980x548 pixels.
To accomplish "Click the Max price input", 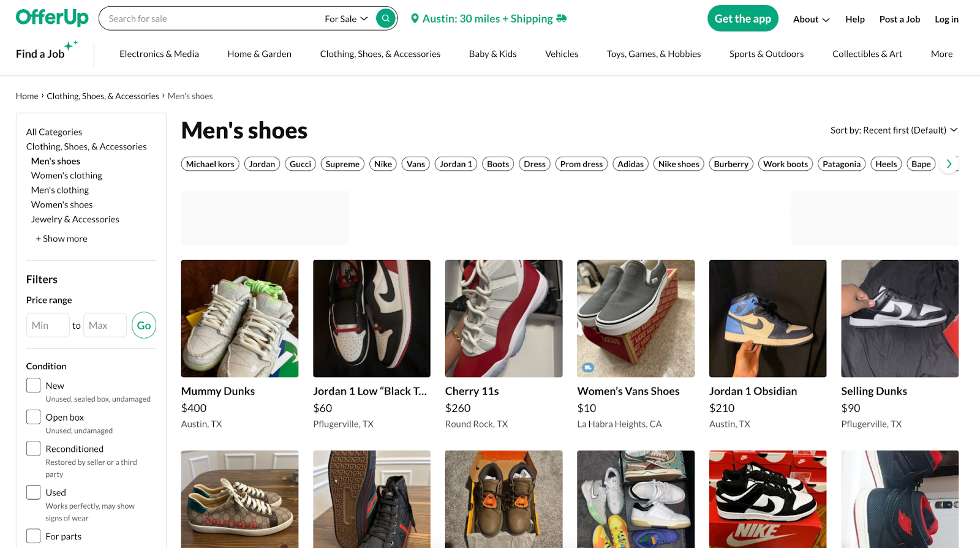I will [x=105, y=325].
